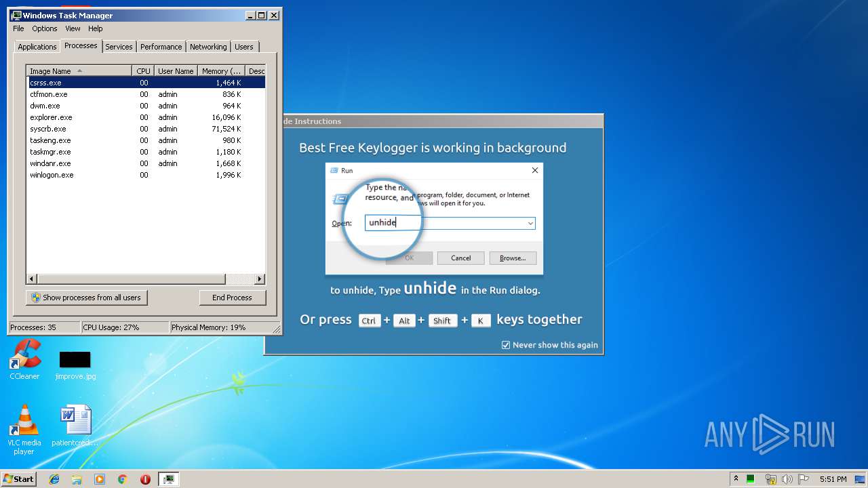Open File menu in Task Manager
Screen dimensions: 868x488
(x=18, y=28)
